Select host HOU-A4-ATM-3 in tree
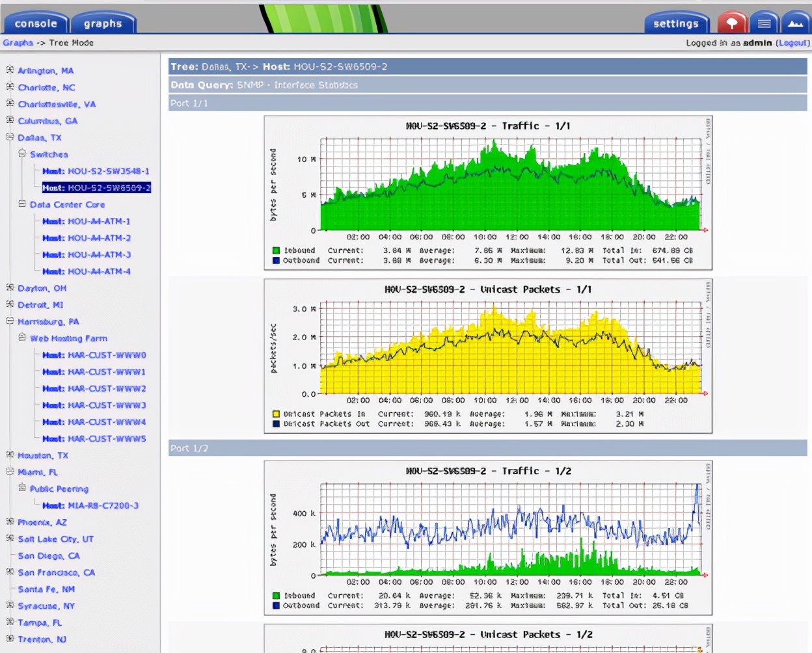The width and height of the screenshot is (812, 653). coord(87,255)
